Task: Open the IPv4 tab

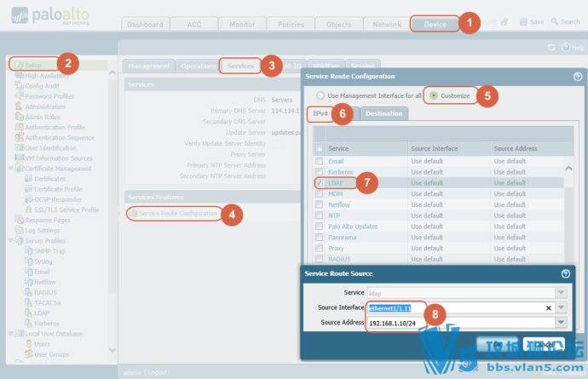Action: click(320, 113)
